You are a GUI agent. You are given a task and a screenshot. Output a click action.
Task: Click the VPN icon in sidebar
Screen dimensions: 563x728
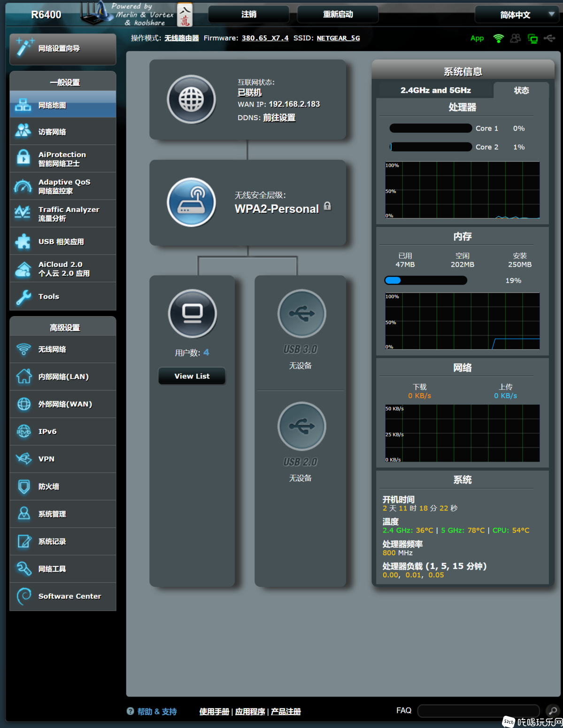(x=23, y=458)
